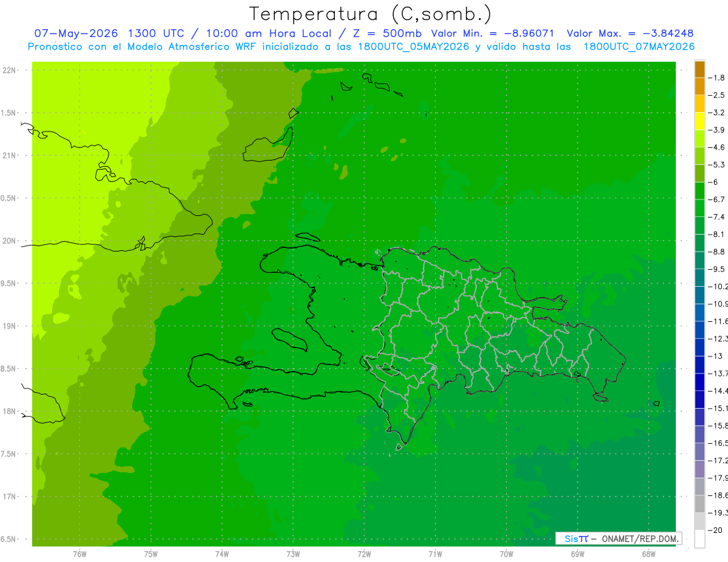Select the yellow swatch above the -3.9 label
The height and width of the screenshot is (562, 728).
point(699,121)
